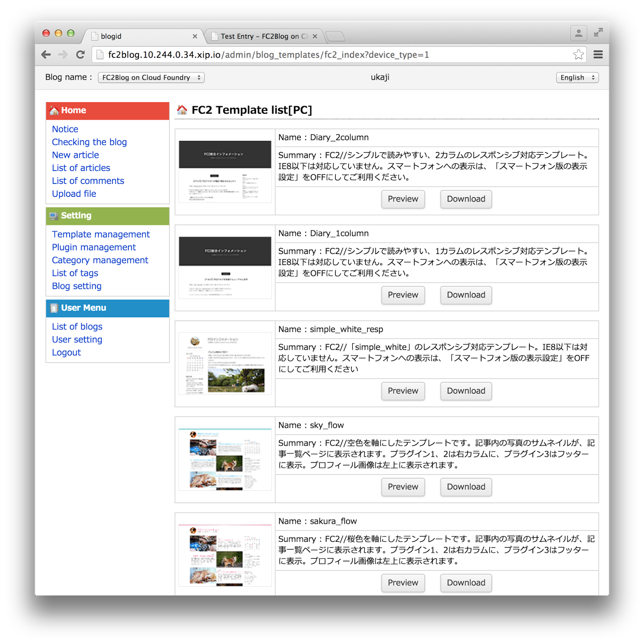The height and width of the screenshot is (644, 644).
Task: Open List of tags
Action: [75, 273]
